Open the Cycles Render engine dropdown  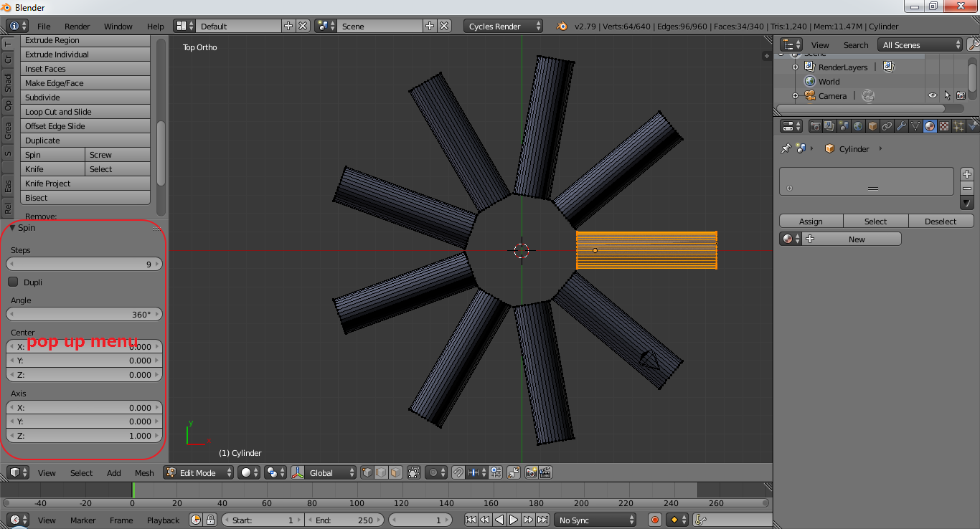pos(502,25)
